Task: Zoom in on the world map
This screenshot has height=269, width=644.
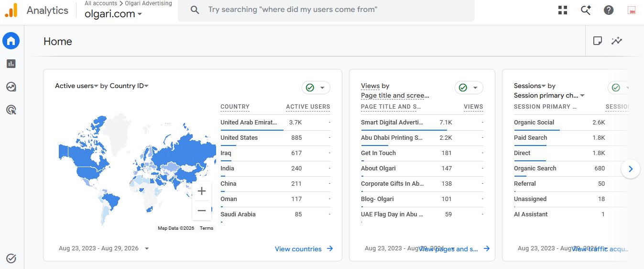Action: click(202, 191)
